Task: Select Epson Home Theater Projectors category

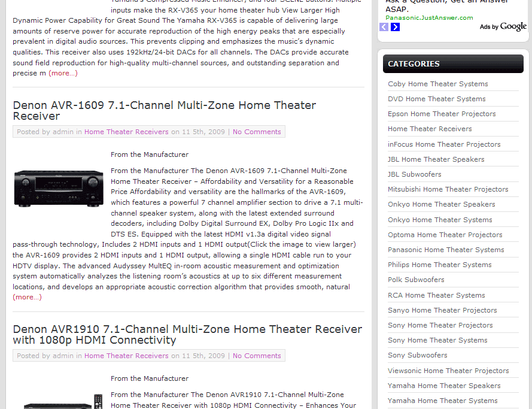Action: click(x=442, y=114)
